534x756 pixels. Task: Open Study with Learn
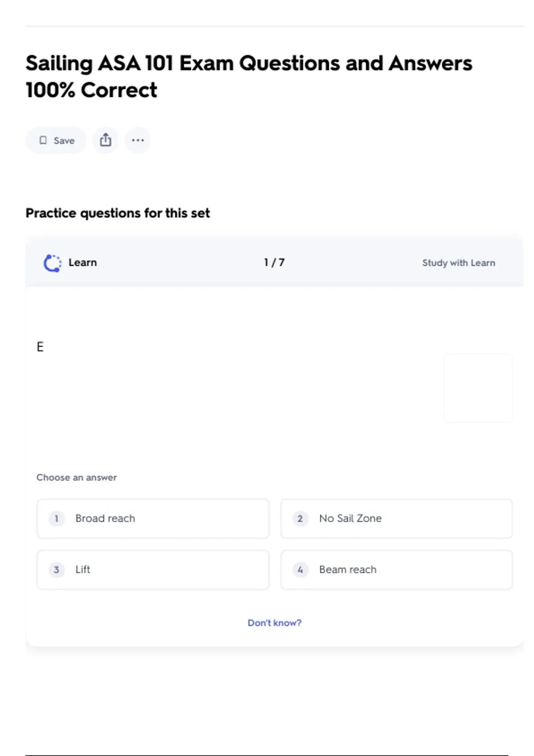pos(458,263)
